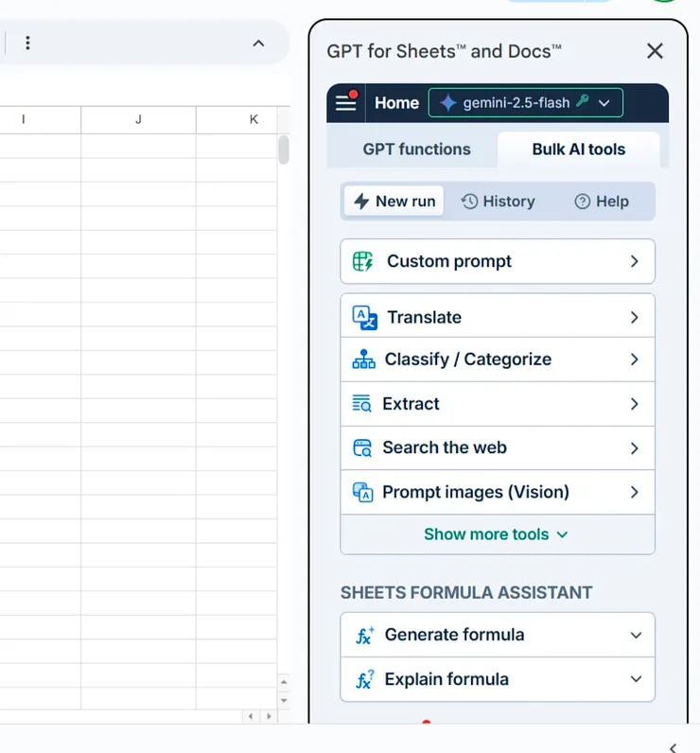Click the Generate formula fx icon
Viewport: 700px width, 753px height.
coord(364,636)
